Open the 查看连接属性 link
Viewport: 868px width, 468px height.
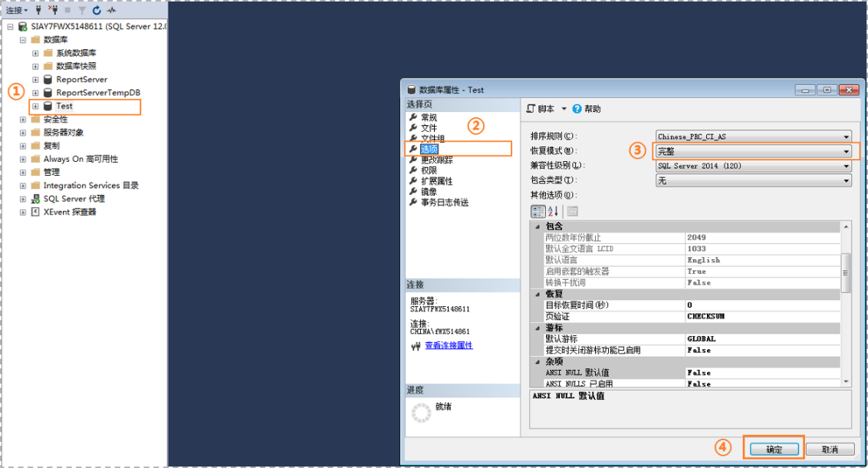coord(449,345)
